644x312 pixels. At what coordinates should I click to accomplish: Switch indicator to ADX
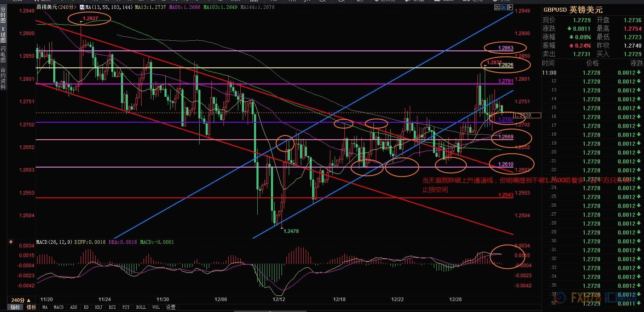tap(73, 308)
